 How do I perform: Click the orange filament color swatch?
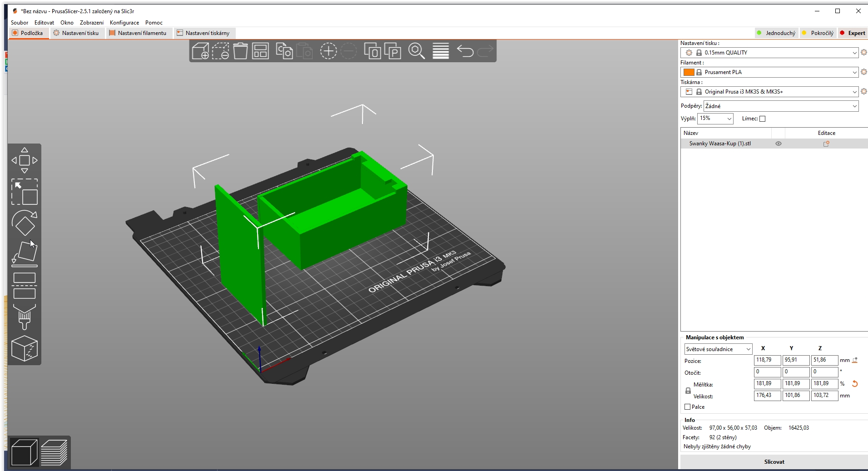pyautogui.click(x=689, y=72)
